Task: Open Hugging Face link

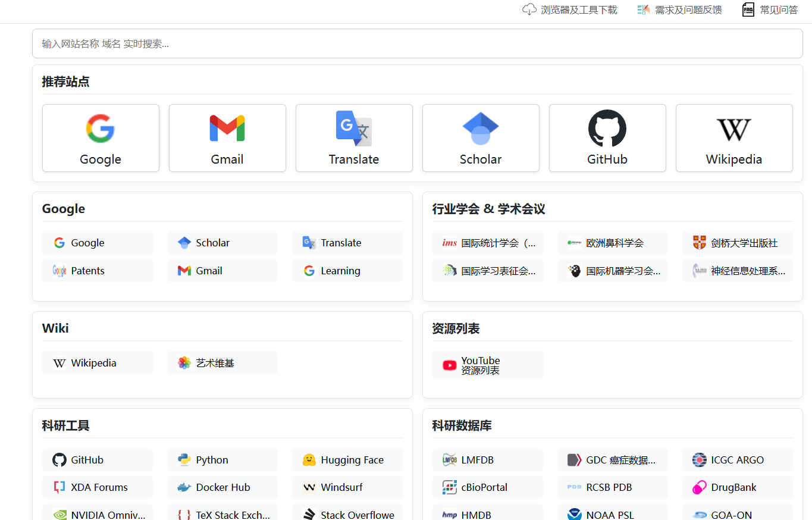Action: click(347, 460)
